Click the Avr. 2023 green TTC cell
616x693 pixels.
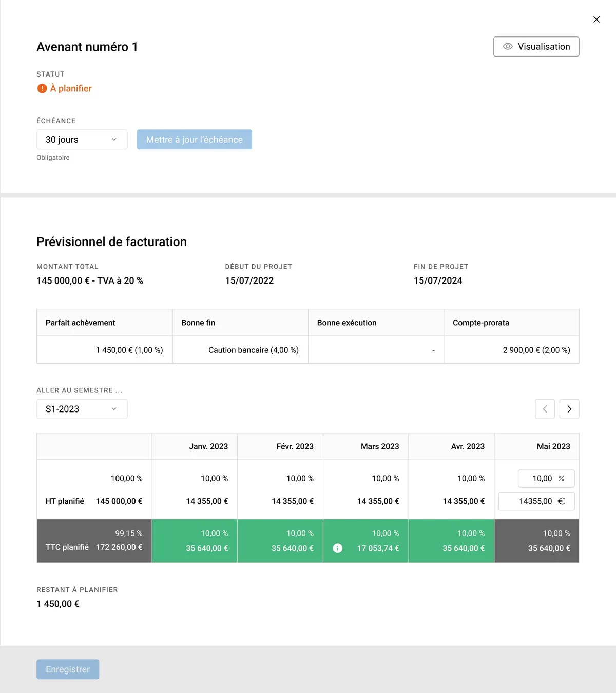(x=451, y=541)
